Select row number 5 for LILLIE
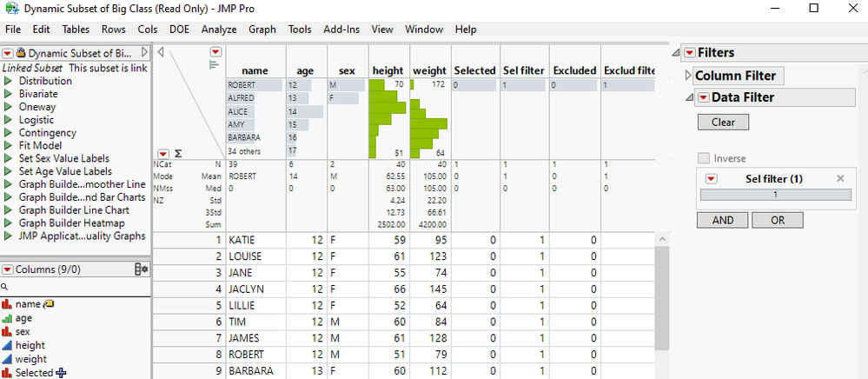 (189, 305)
